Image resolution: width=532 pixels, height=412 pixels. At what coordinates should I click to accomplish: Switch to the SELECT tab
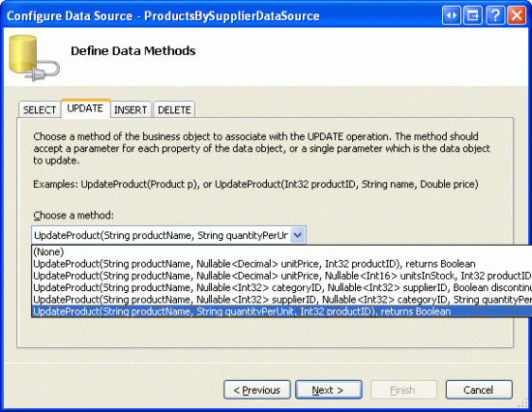(40, 109)
